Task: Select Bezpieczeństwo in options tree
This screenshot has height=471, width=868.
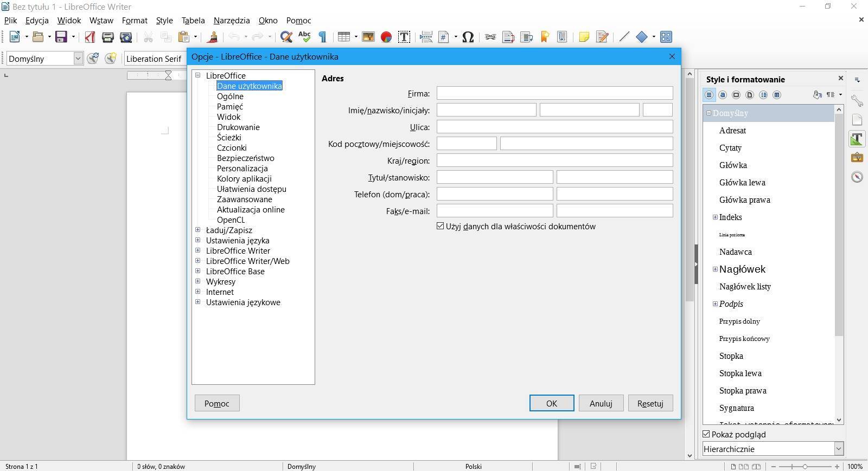Action: pos(246,158)
